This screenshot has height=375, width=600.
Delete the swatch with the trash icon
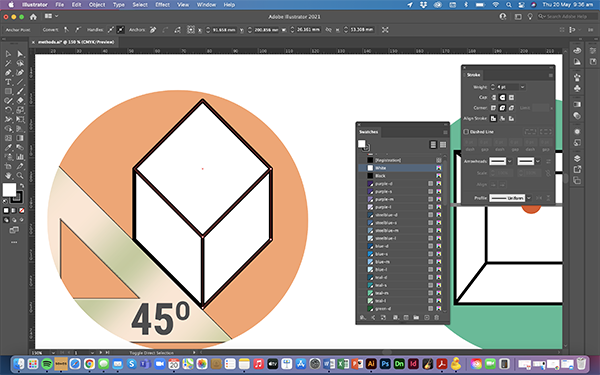tap(437, 318)
